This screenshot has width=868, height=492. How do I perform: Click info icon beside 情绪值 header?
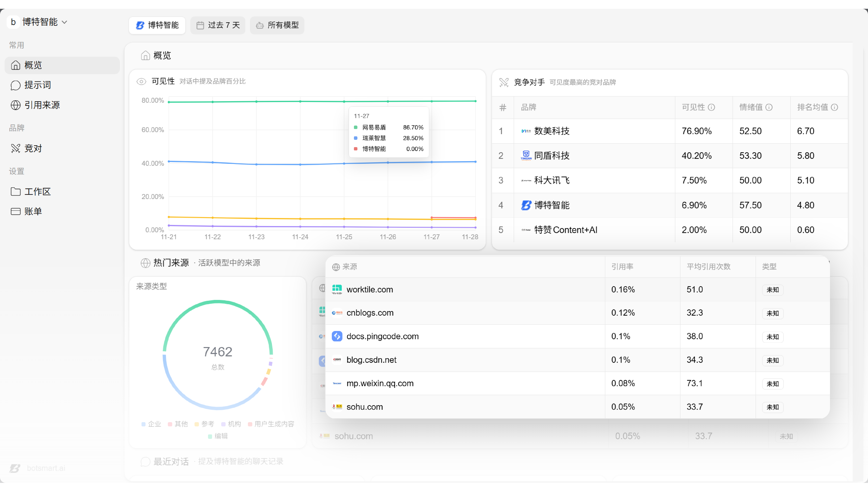click(769, 107)
